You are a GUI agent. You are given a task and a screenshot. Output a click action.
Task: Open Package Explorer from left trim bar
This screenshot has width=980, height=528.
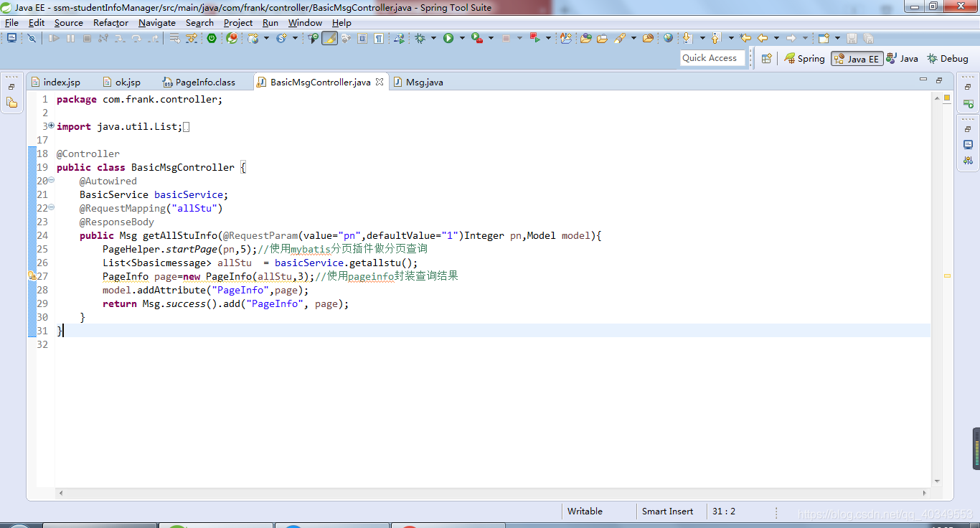pyautogui.click(x=11, y=103)
